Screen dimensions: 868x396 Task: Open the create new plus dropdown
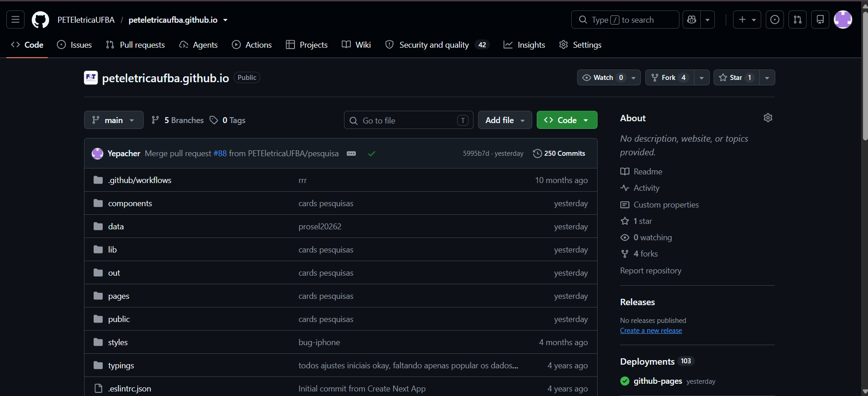click(747, 20)
